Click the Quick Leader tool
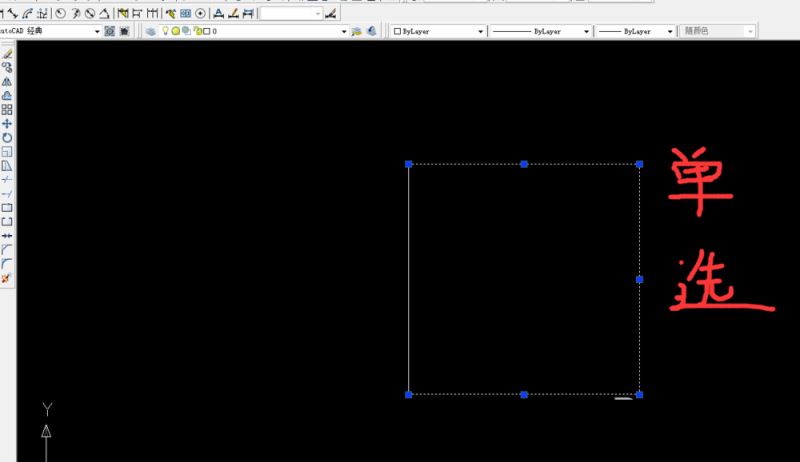 [x=170, y=14]
